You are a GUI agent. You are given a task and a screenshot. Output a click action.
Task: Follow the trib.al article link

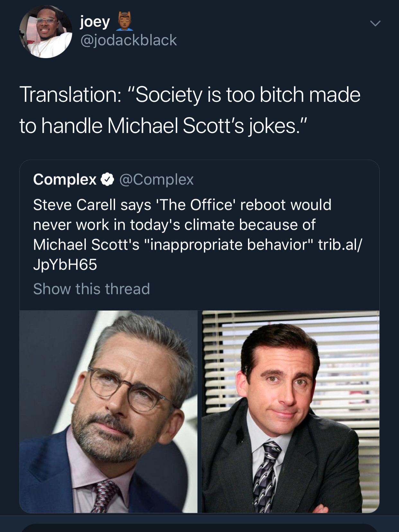(339, 245)
